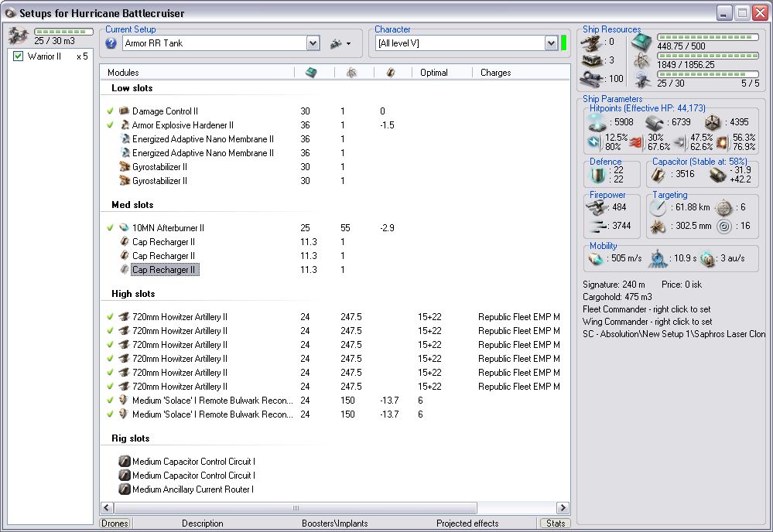
Task: Click the capacitor capacity icon 3516
Action: (658, 175)
